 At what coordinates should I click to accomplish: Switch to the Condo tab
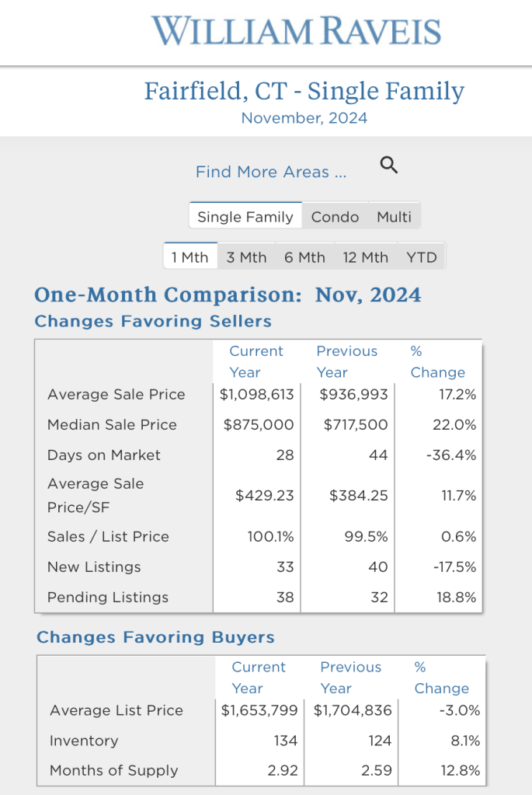(x=335, y=217)
